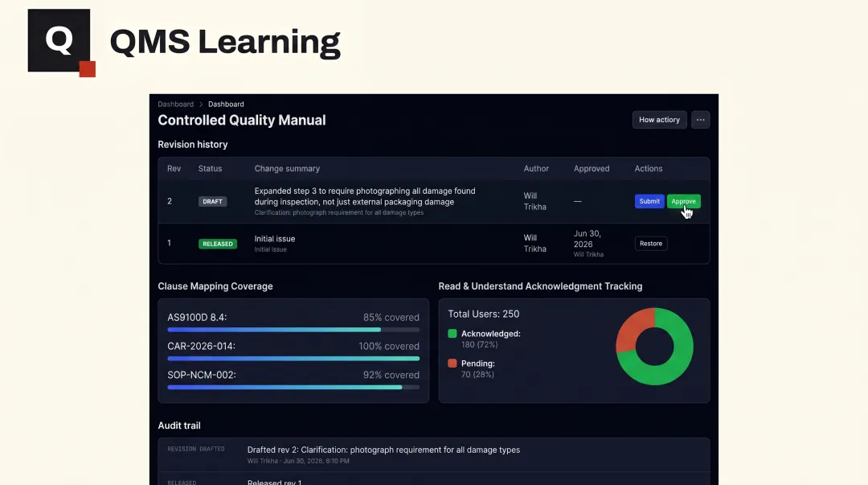Click the 'Clarification: photograph requirement' subtext in revision row
The height and width of the screenshot is (485, 868).
click(x=339, y=213)
